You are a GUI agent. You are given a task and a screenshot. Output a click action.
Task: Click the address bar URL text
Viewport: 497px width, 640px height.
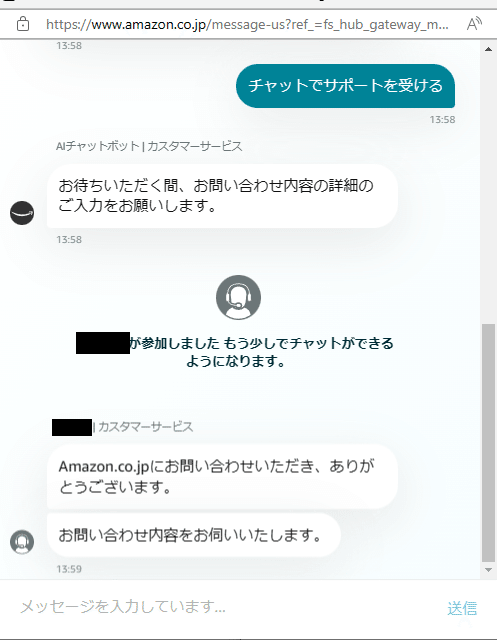247,24
